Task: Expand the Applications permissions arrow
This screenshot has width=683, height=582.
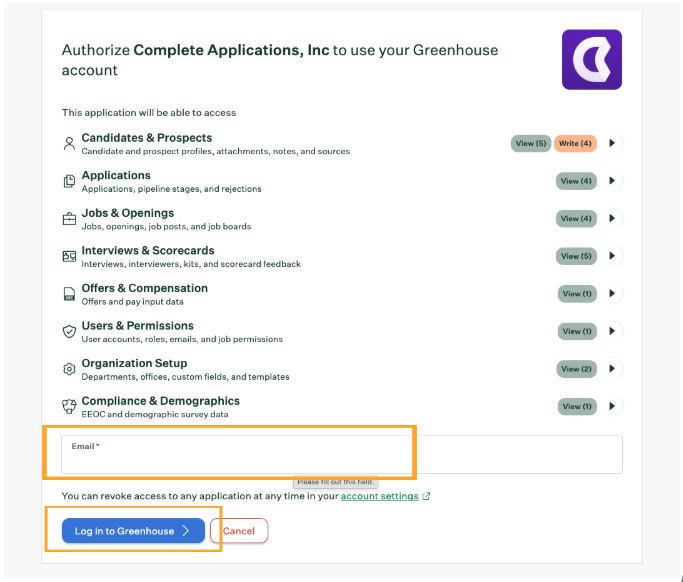Action: click(612, 180)
